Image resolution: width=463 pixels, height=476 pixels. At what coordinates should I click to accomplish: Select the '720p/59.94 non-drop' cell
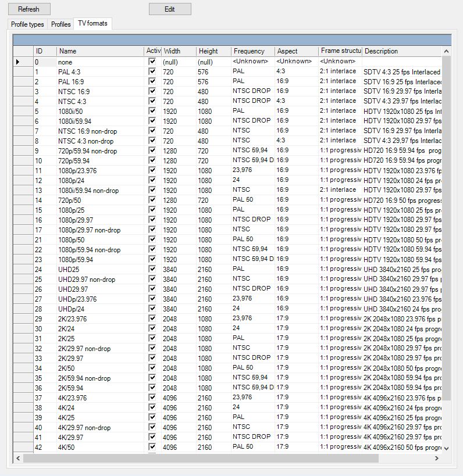[100, 151]
